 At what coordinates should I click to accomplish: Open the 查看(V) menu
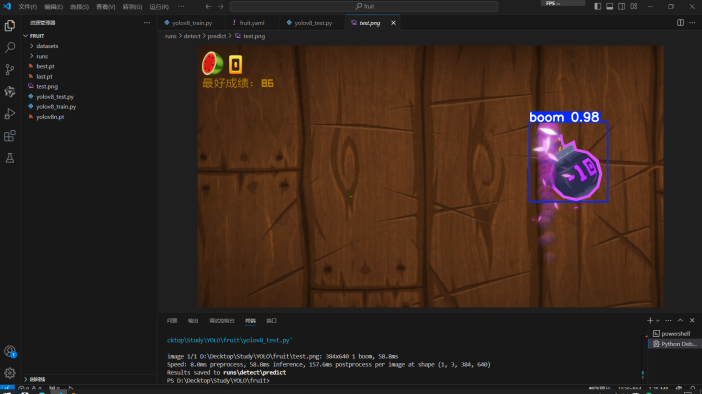(x=106, y=7)
